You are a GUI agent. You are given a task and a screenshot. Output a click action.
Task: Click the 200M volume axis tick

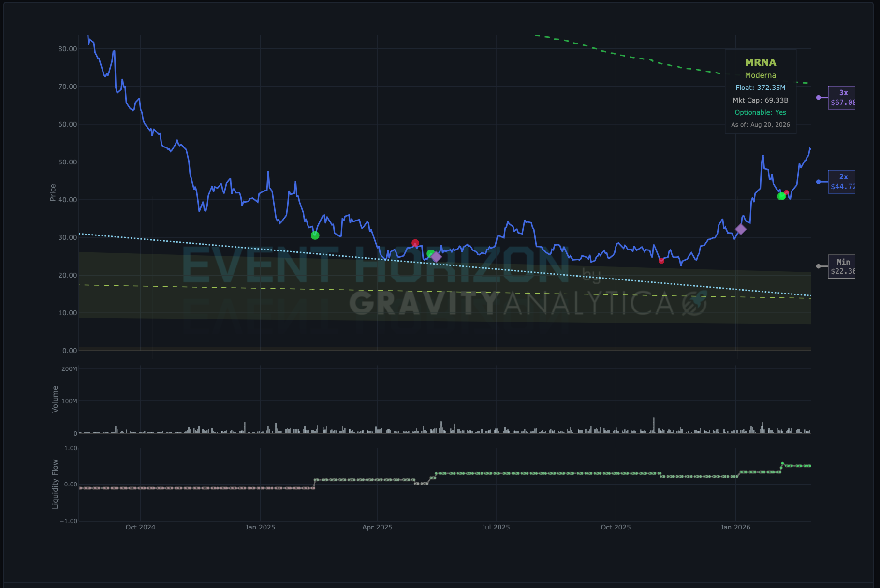click(69, 368)
